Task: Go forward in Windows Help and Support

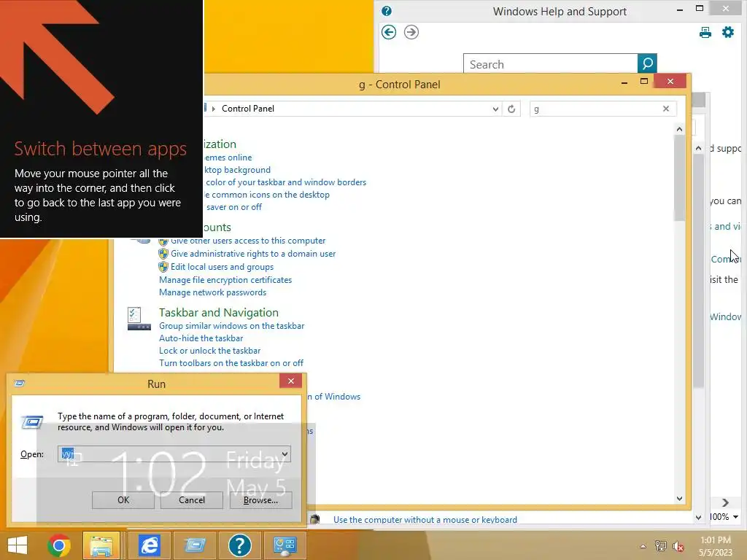Action: [x=411, y=32]
